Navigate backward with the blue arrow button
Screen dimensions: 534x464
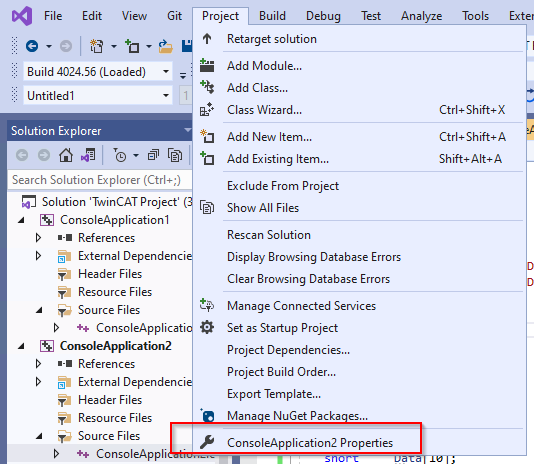(32, 46)
